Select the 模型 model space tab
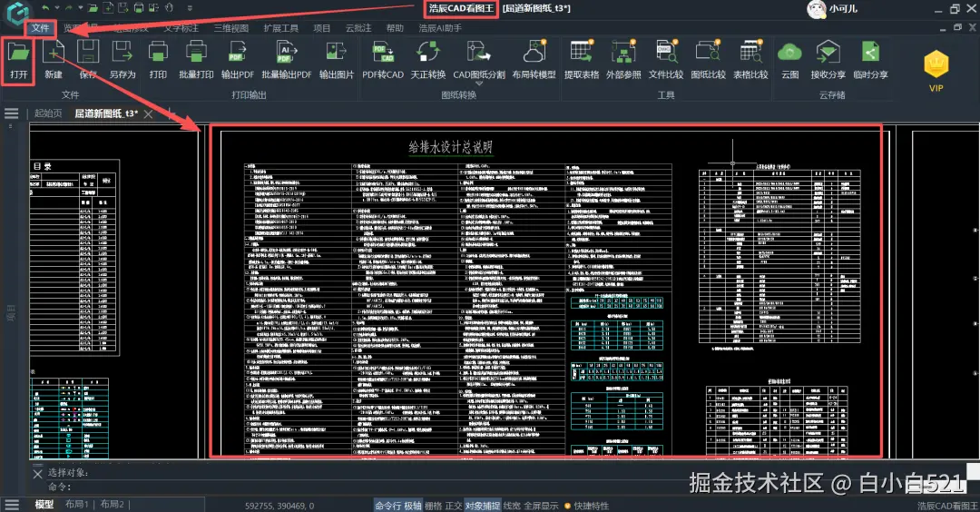The image size is (980, 512). (x=44, y=505)
